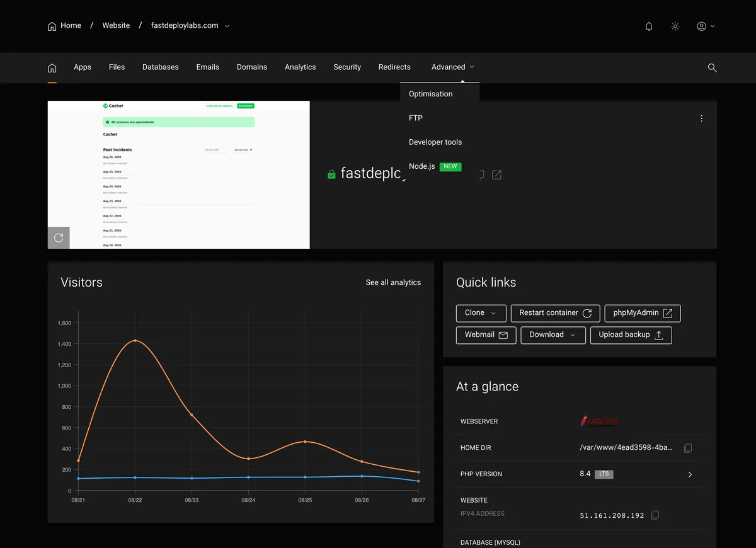Open site in new tab external icon
Image resolution: width=756 pixels, height=548 pixels.
coord(497,174)
